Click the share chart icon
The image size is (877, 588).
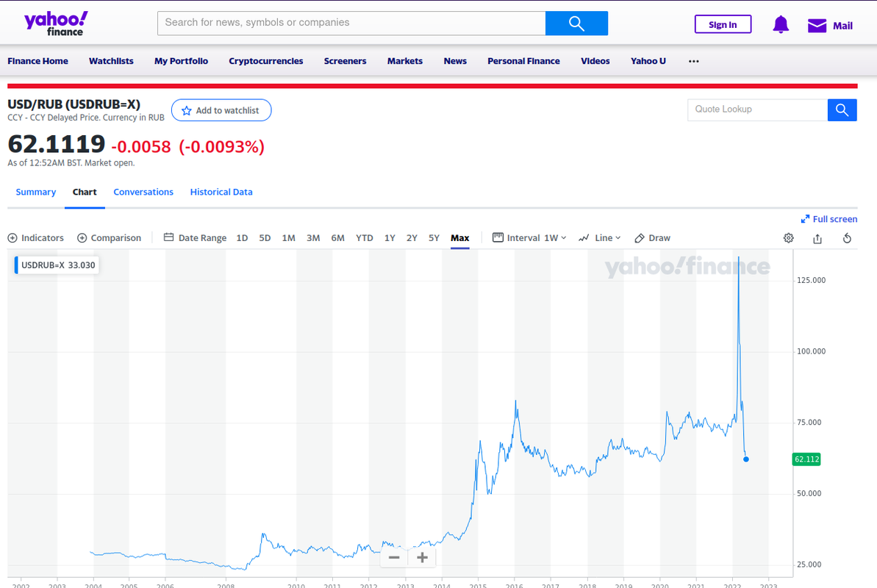817,238
